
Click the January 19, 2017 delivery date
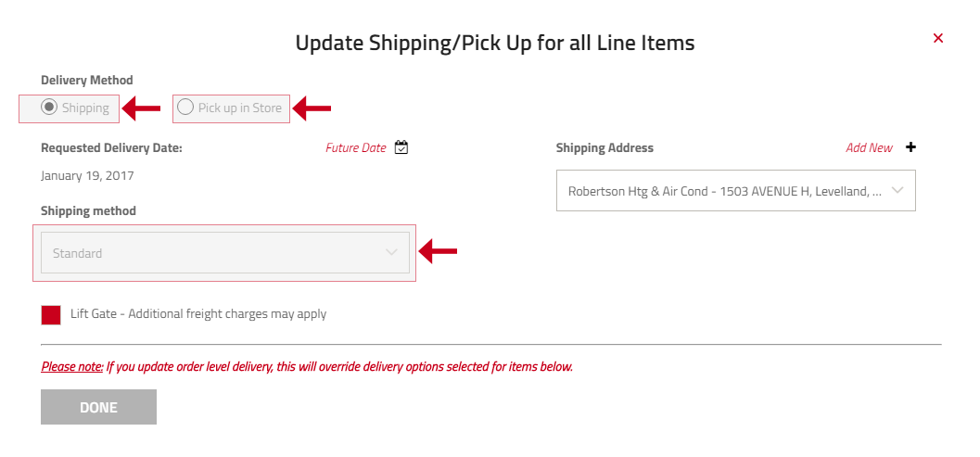point(87,176)
